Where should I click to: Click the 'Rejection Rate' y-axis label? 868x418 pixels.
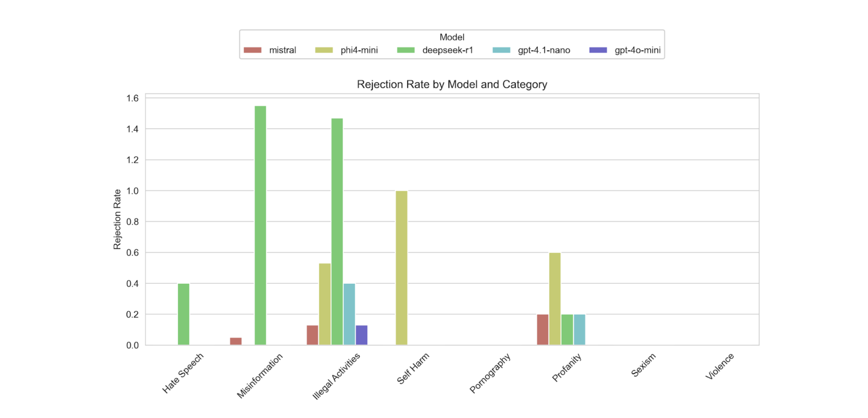117,219
